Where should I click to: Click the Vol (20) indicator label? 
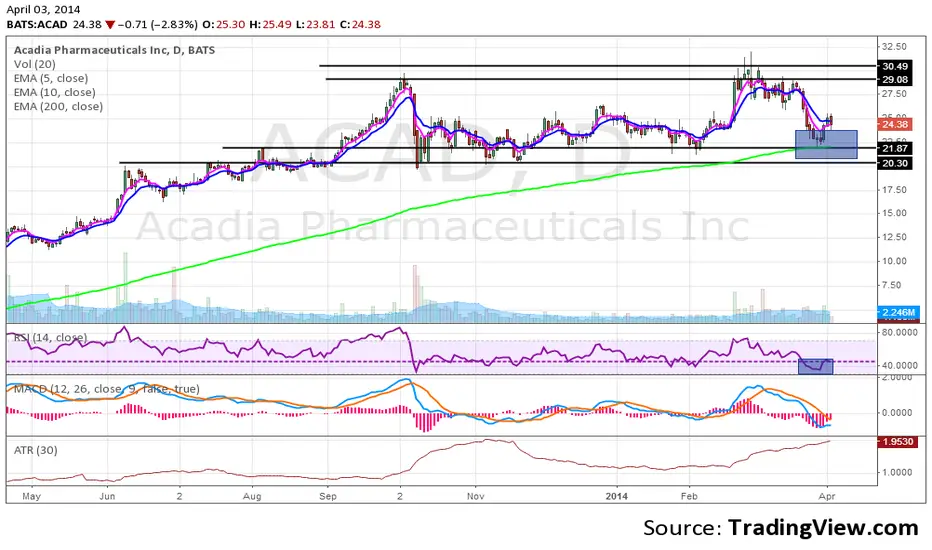[34, 64]
